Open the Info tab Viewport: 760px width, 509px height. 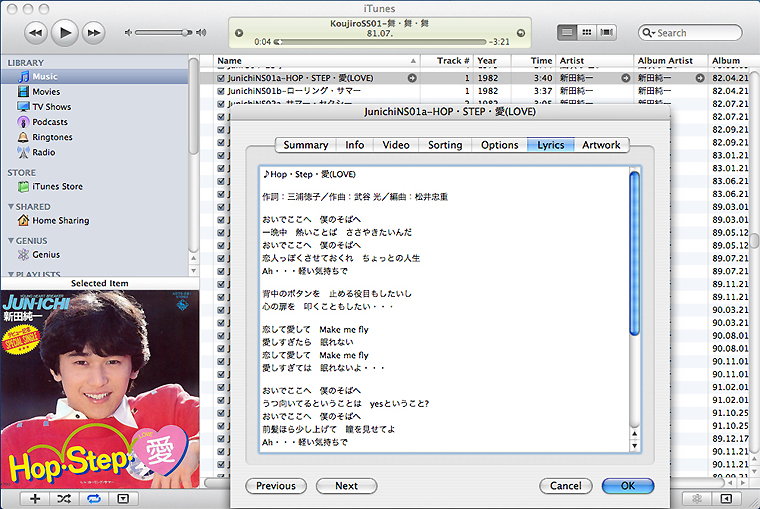[354, 145]
